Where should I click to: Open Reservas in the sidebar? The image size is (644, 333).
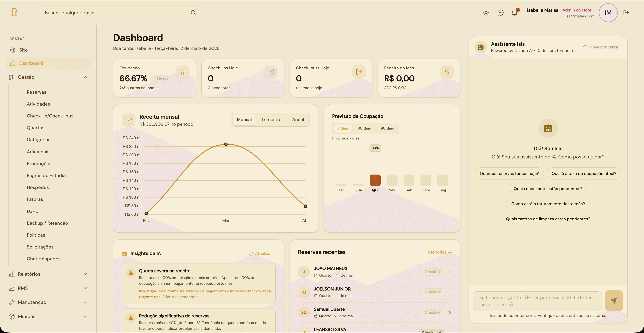pyautogui.click(x=36, y=92)
